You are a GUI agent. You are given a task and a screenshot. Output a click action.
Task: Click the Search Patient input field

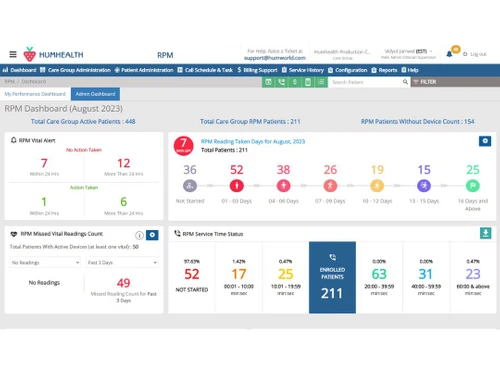(366, 82)
